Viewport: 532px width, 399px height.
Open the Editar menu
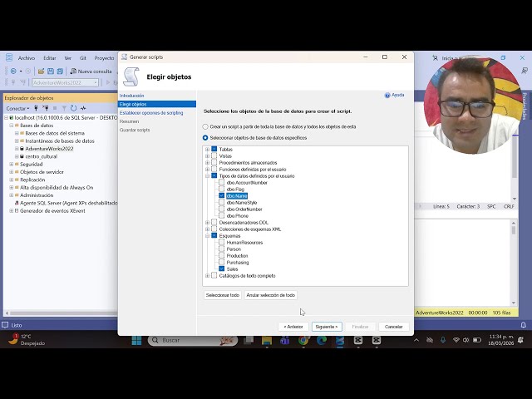[50, 58]
